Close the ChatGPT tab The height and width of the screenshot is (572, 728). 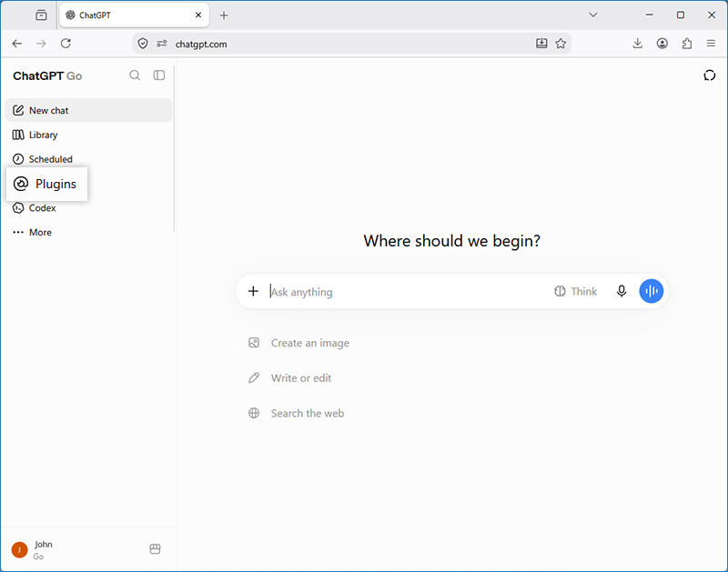click(x=198, y=15)
